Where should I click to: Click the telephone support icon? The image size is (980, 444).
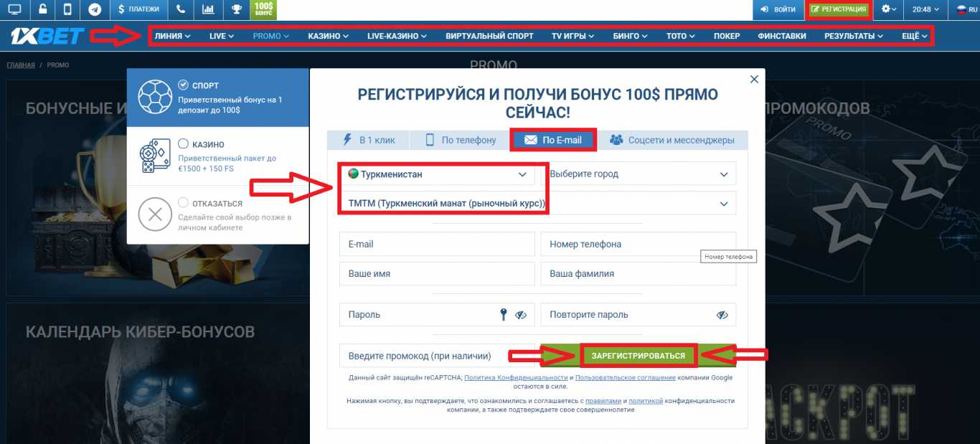point(181,9)
